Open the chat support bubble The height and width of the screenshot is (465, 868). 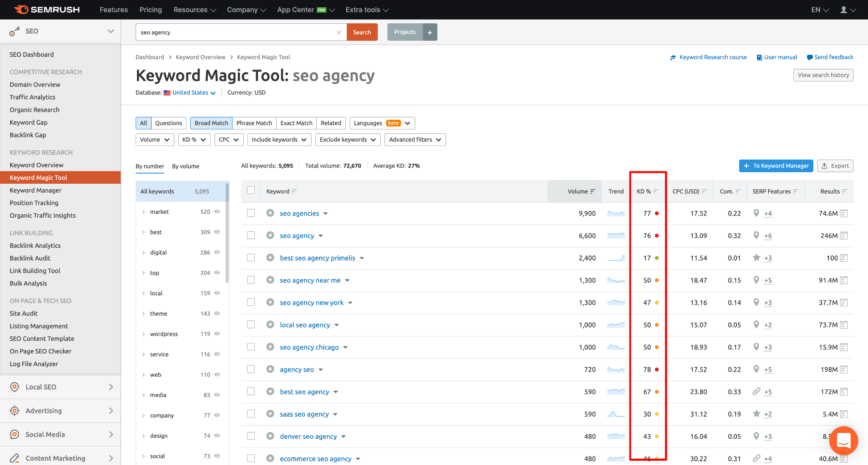(843, 440)
